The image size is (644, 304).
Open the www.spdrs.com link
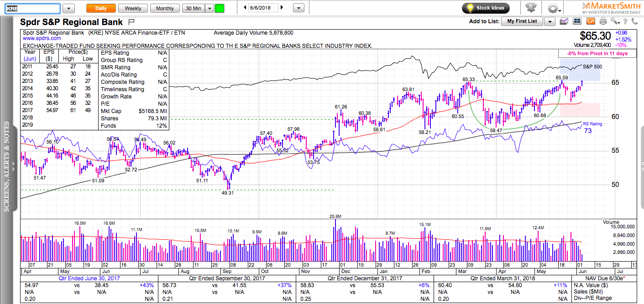pos(42,39)
